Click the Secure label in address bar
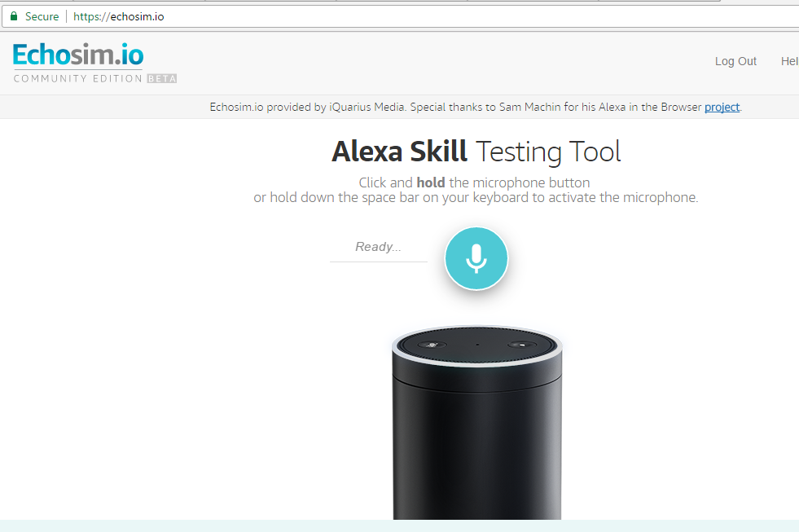 (42, 17)
